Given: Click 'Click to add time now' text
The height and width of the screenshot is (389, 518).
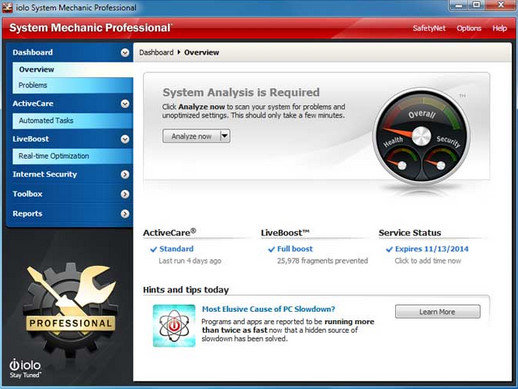Looking at the screenshot, I should 428,261.
